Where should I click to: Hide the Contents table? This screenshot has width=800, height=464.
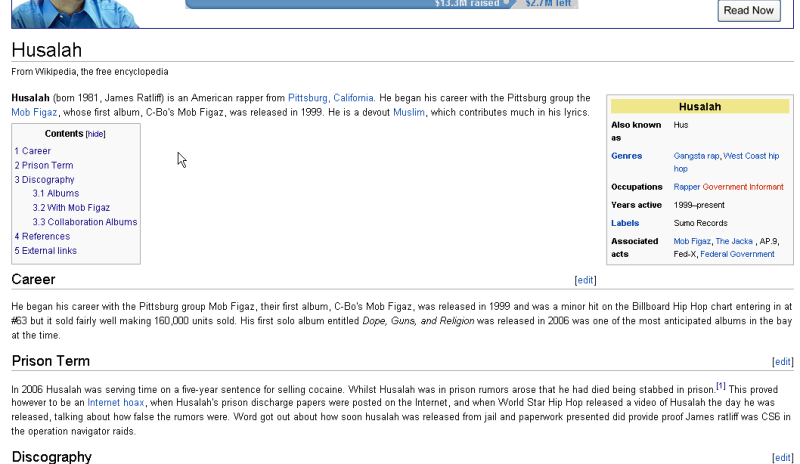coord(95,134)
